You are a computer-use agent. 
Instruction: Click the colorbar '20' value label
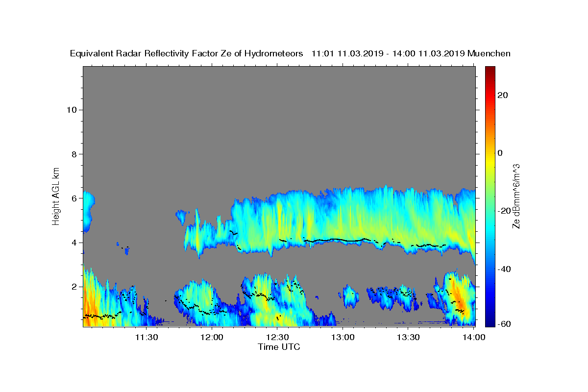(x=504, y=95)
